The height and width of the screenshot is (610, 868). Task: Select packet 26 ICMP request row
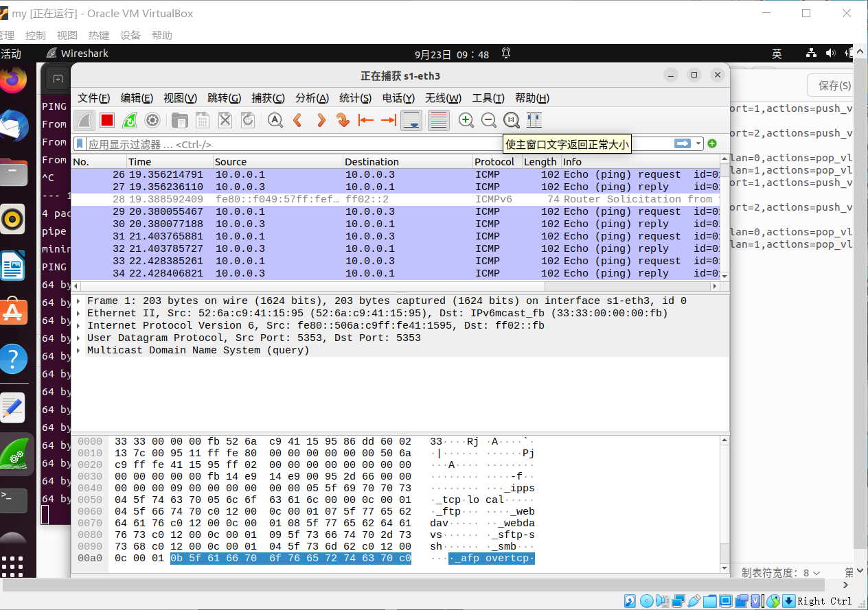(x=396, y=174)
